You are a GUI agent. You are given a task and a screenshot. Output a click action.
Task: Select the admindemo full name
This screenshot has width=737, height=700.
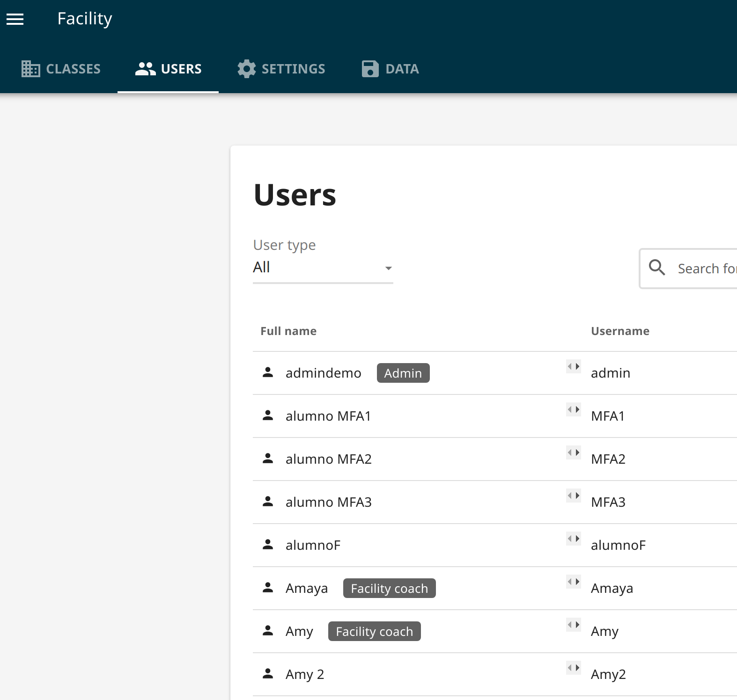[324, 373]
